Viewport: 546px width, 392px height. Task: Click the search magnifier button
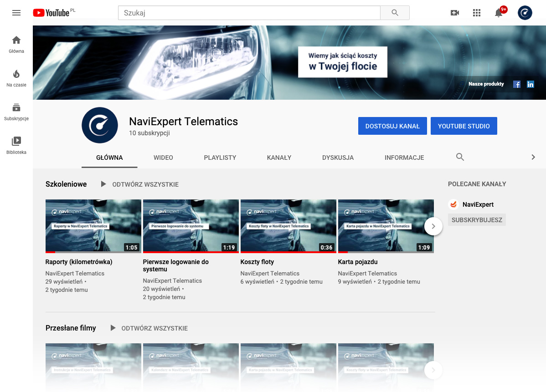[395, 13]
